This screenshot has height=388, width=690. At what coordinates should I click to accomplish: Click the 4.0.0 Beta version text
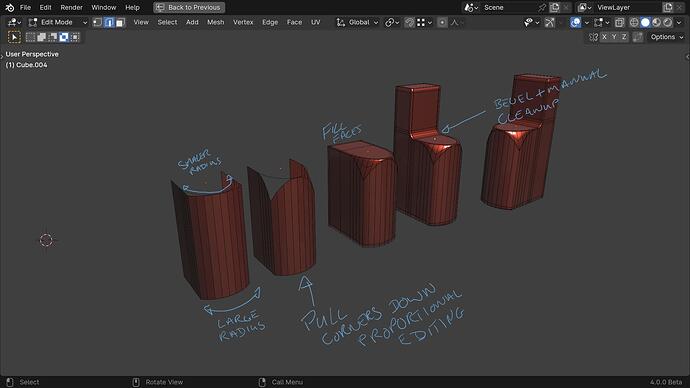pos(666,382)
